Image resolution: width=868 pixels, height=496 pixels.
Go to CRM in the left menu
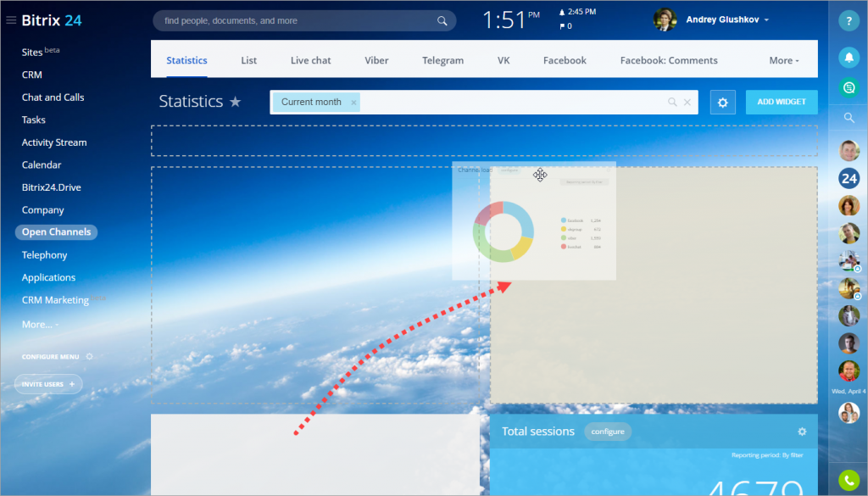pyautogui.click(x=32, y=75)
